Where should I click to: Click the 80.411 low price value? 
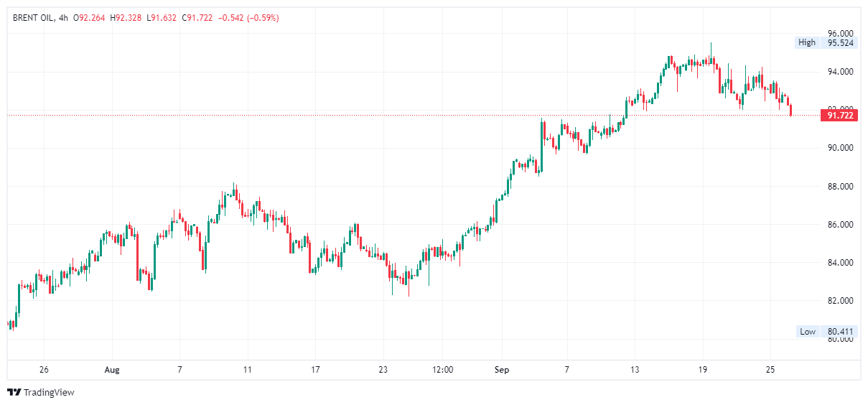[x=840, y=332]
